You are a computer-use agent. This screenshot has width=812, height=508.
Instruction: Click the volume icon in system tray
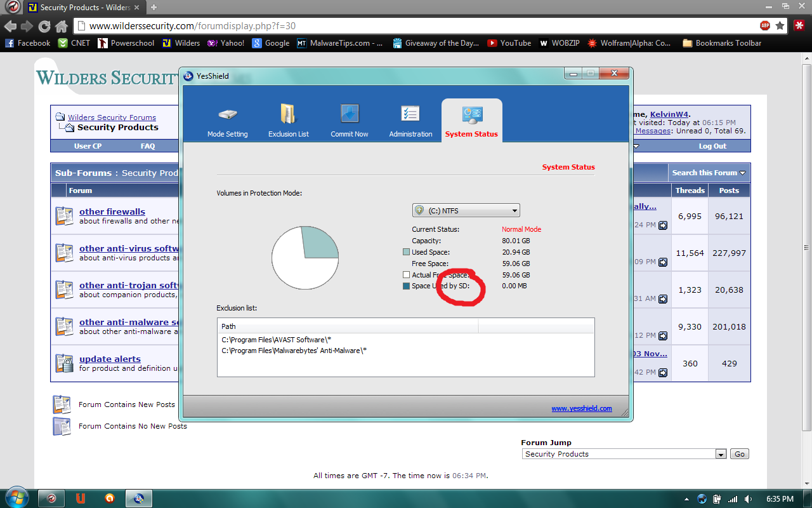[749, 499]
